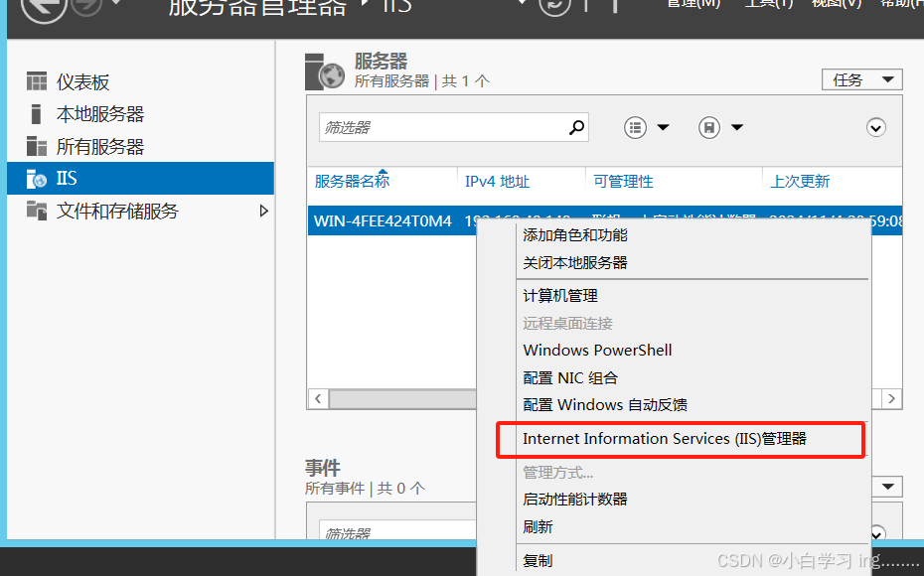Open the 任务 dropdown in servers panel
The height and width of the screenshot is (576, 924).
862,79
